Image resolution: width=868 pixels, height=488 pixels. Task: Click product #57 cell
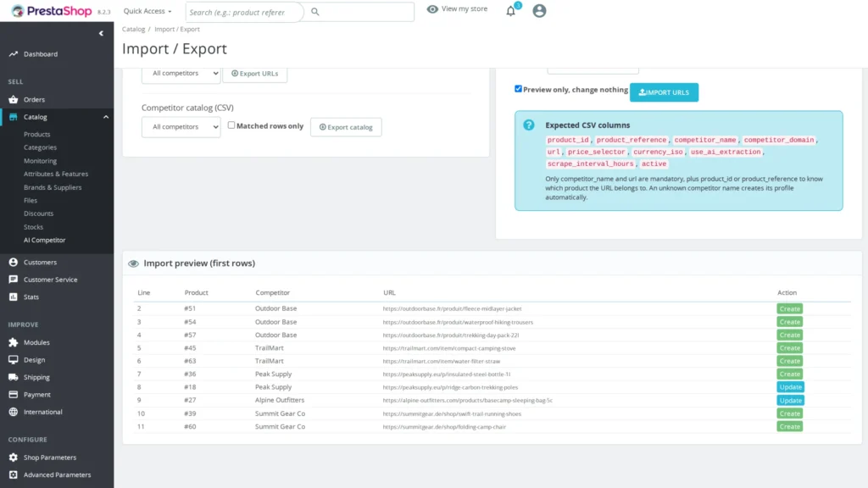click(x=190, y=335)
